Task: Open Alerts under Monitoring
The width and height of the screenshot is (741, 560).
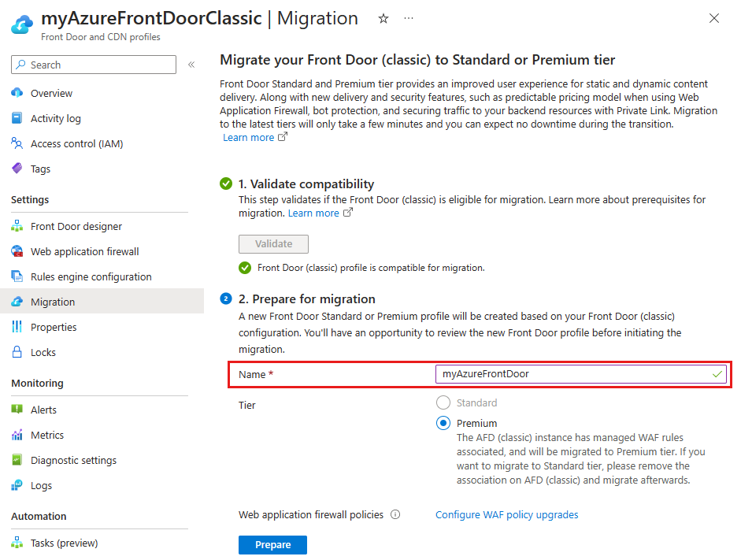Action: click(17, 410)
